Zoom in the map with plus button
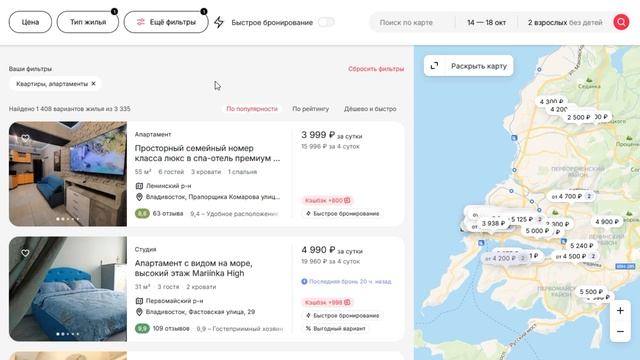This screenshot has height=360, width=640. point(620,311)
